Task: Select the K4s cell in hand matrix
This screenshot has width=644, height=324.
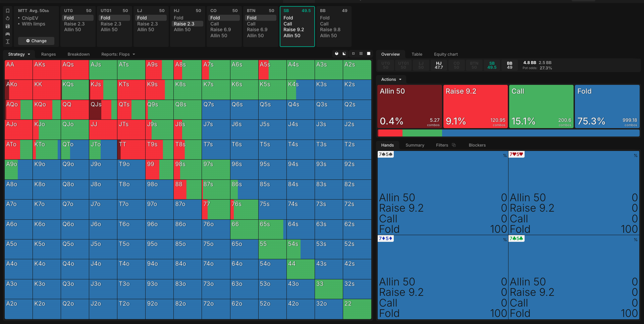Action: [301, 90]
